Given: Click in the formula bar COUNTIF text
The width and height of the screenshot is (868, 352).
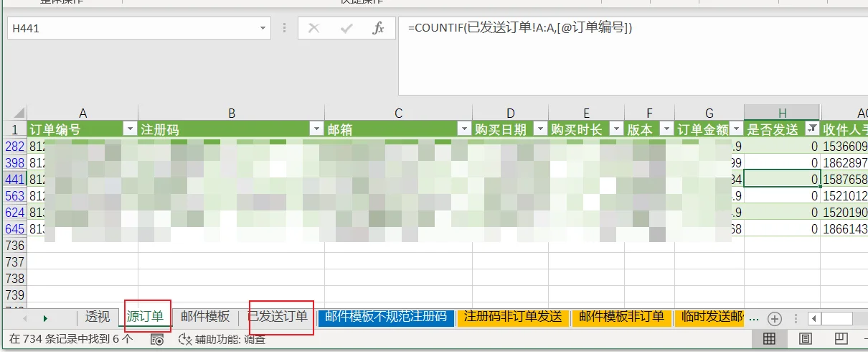Looking at the screenshot, I should [520, 28].
